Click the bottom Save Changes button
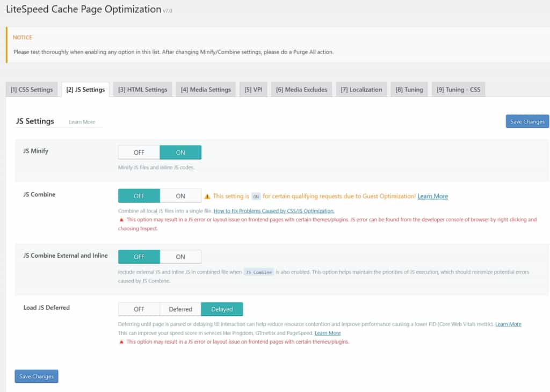Screen dimensions: 550x392 click(x=36, y=376)
